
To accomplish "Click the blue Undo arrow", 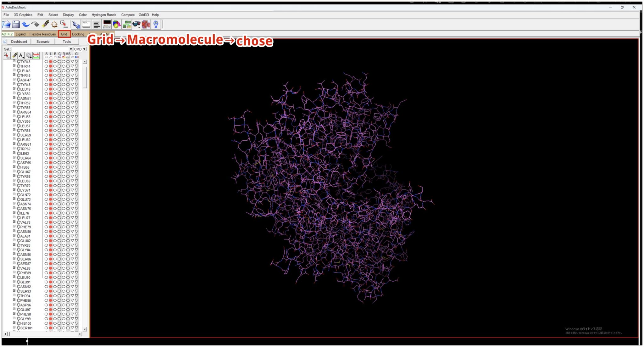I will click(x=25, y=24).
